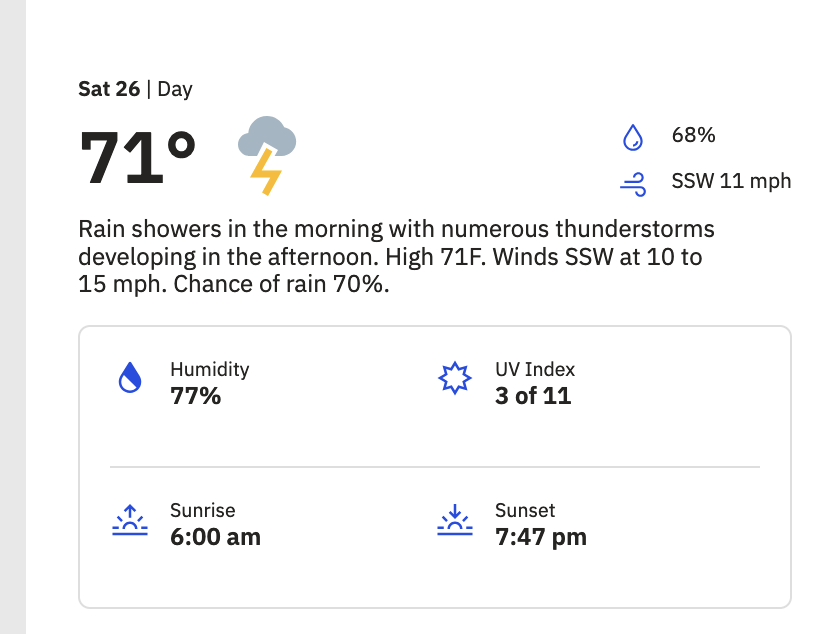
Task: Click the filled humidity droplet icon
Action: pos(130,377)
